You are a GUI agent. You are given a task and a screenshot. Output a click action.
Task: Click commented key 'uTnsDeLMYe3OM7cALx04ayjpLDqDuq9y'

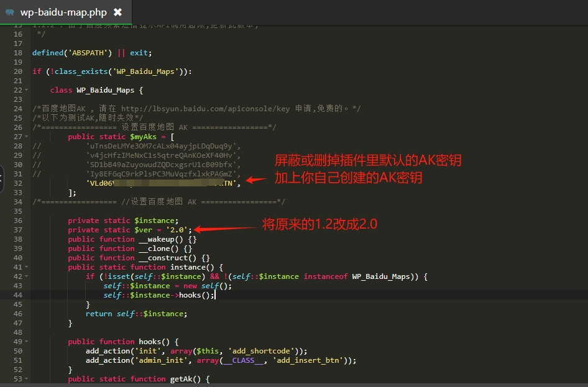(161, 146)
